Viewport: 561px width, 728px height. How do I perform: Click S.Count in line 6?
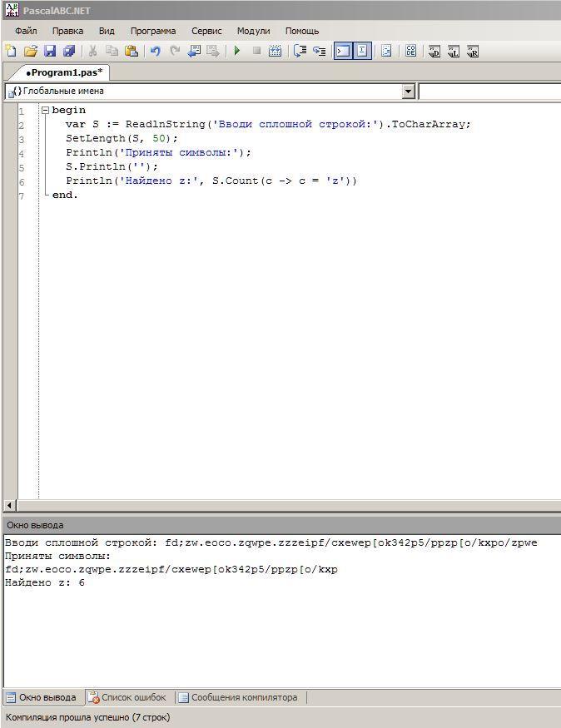tap(236, 181)
